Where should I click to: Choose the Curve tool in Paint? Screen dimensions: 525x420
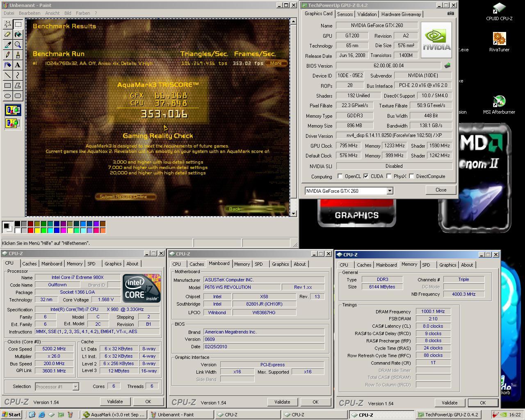pyautogui.click(x=18, y=75)
